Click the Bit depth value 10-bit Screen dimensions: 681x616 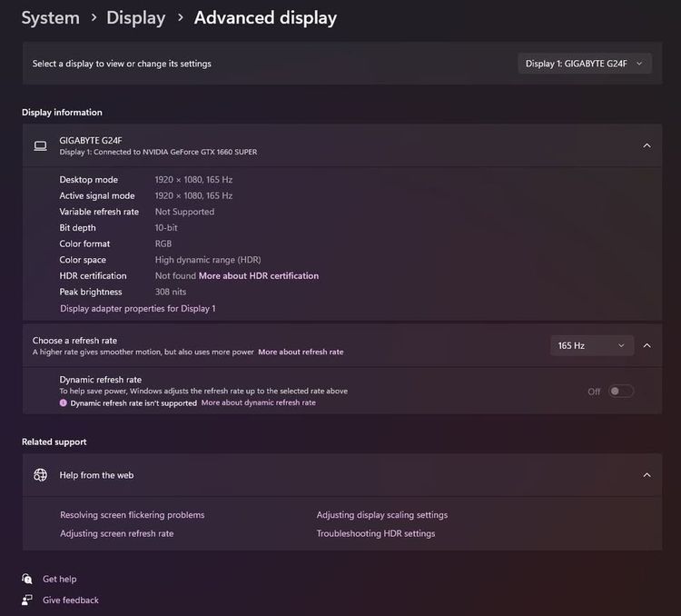tap(166, 228)
